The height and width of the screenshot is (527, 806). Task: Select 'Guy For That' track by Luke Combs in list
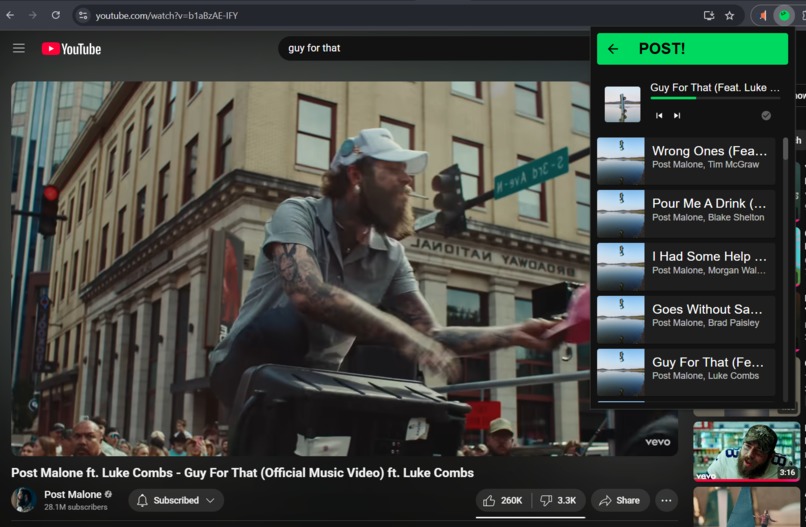(x=686, y=372)
